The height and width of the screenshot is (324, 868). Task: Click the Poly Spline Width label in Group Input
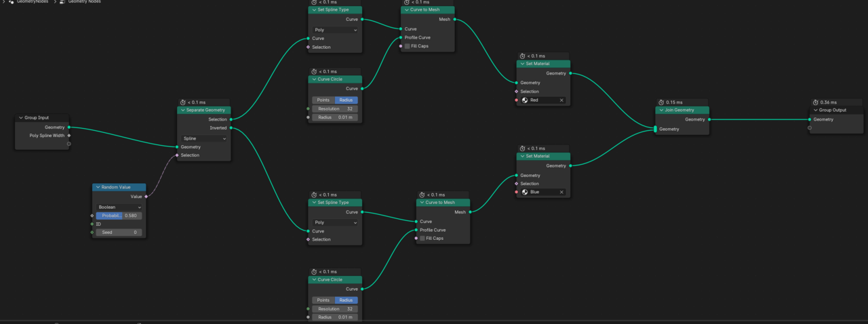click(x=47, y=136)
